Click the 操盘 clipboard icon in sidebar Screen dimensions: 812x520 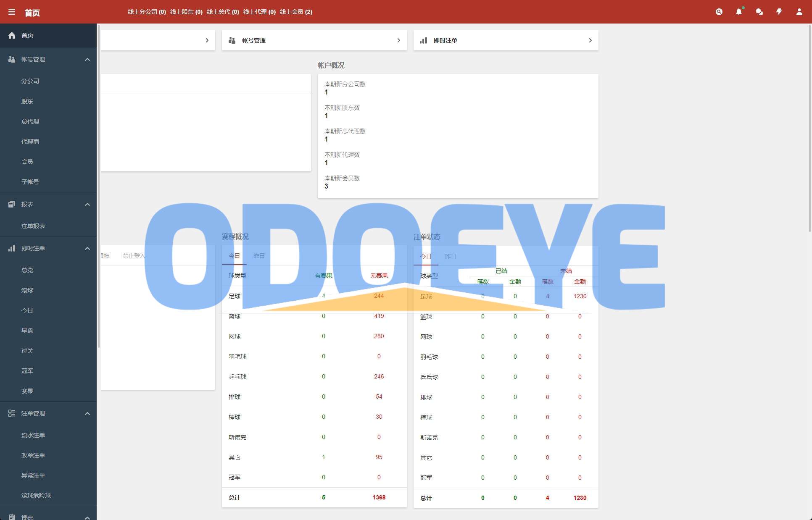click(12, 517)
